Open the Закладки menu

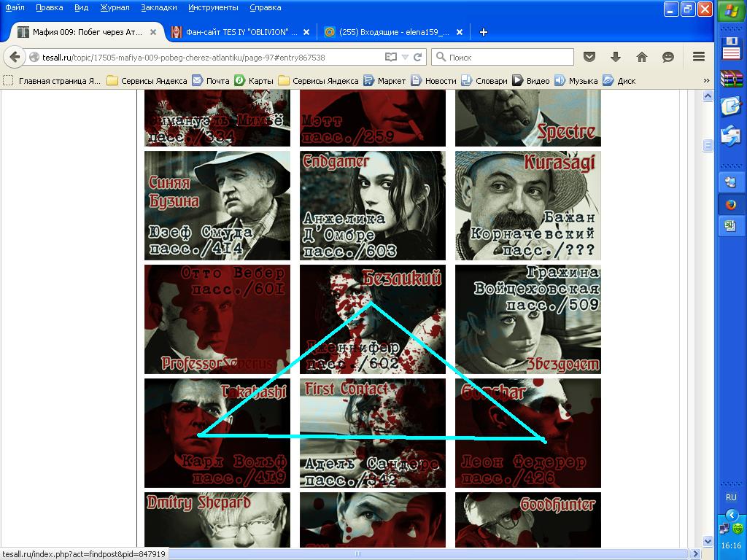[158, 7]
